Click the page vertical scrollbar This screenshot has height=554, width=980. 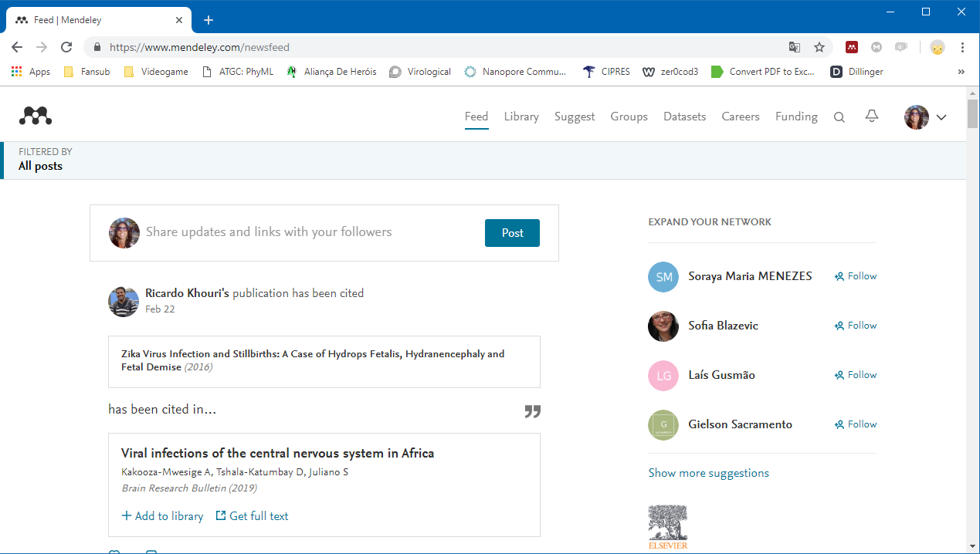pos(972,113)
